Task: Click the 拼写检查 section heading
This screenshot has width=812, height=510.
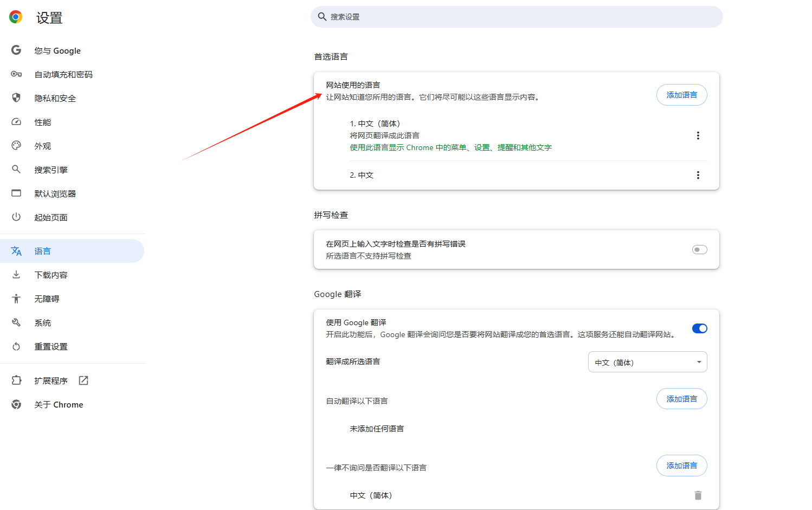Action: pyautogui.click(x=331, y=215)
